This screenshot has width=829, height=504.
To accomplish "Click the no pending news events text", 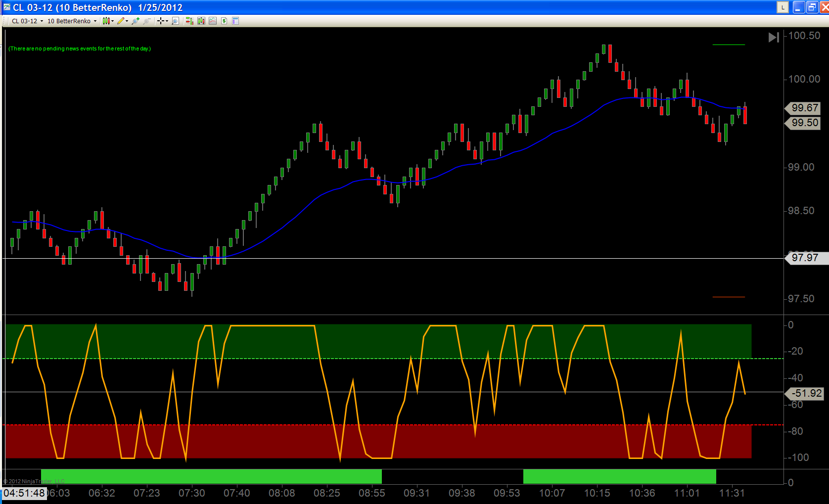I will click(80, 48).
